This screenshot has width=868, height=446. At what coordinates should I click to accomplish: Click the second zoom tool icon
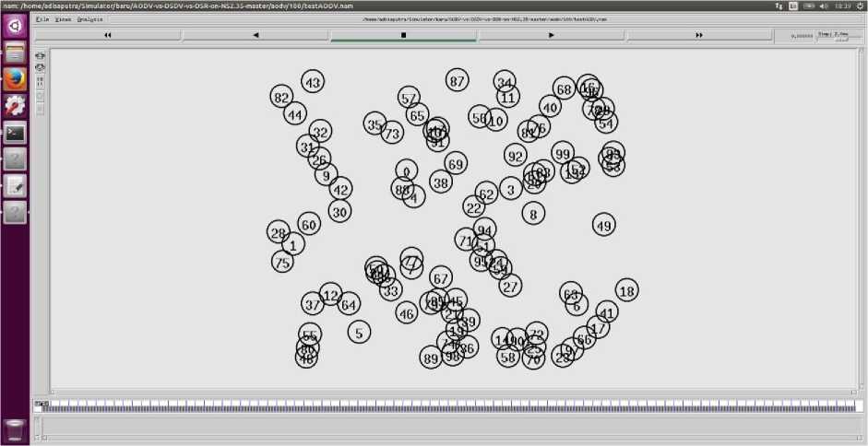coord(40,67)
